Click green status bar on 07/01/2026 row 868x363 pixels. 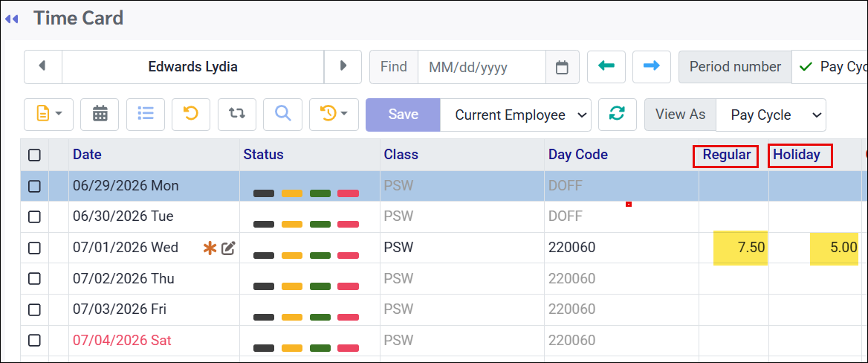(320, 255)
